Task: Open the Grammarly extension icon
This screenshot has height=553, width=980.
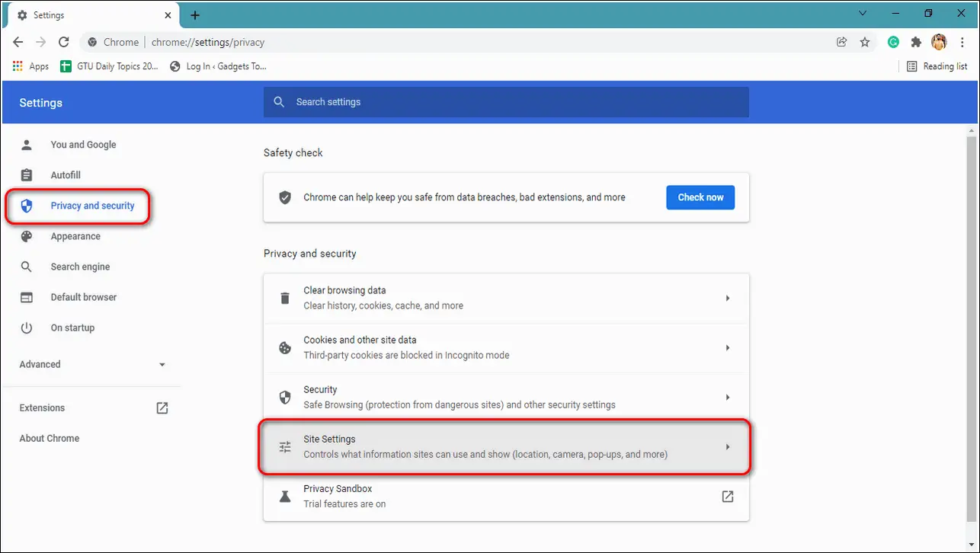Action: 894,43
